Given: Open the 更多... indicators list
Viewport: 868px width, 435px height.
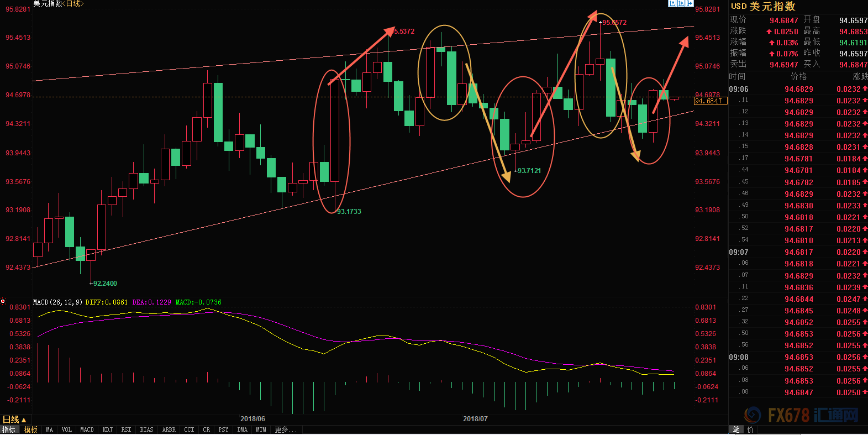Looking at the screenshot, I should tap(286, 429).
